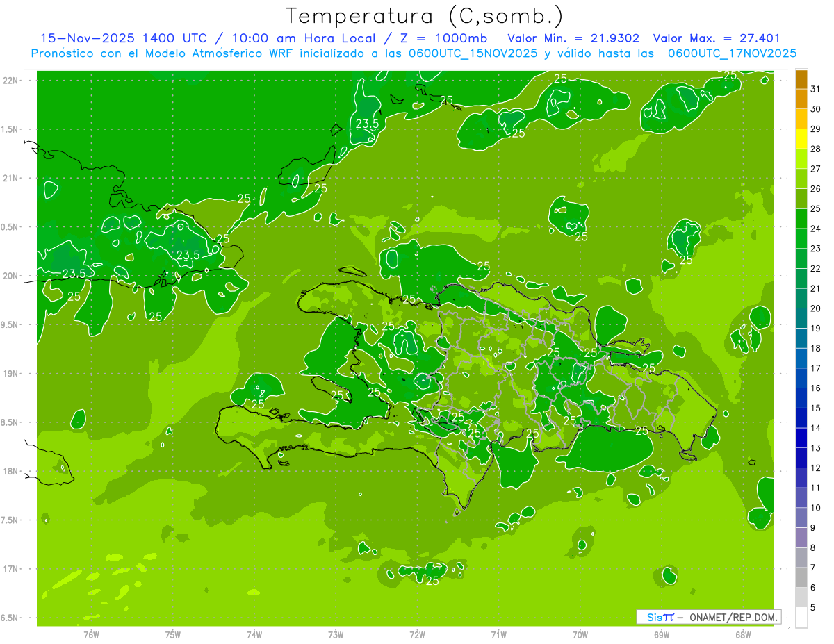Click the white swatch at color scale bottom
This screenshot has width=834, height=644.
tap(801, 618)
